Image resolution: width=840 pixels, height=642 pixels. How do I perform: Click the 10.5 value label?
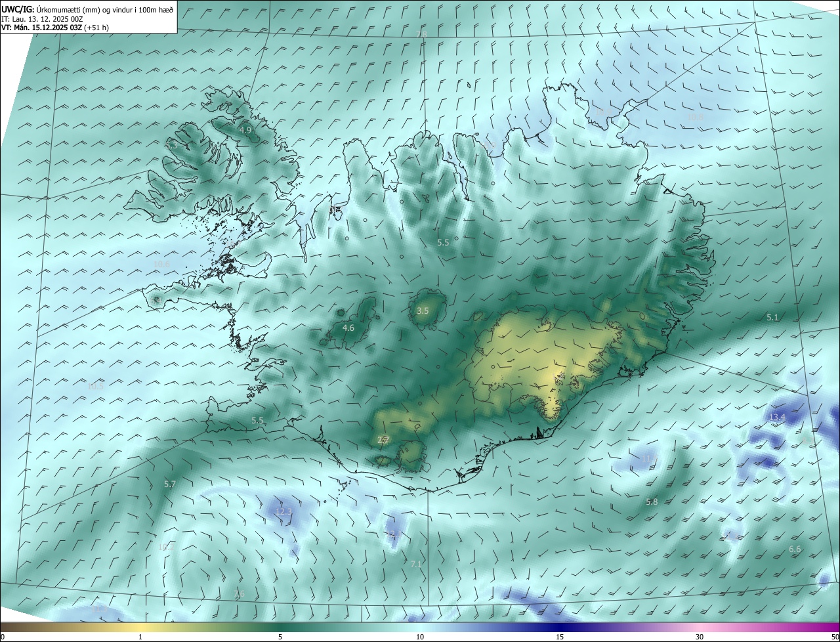(95, 386)
